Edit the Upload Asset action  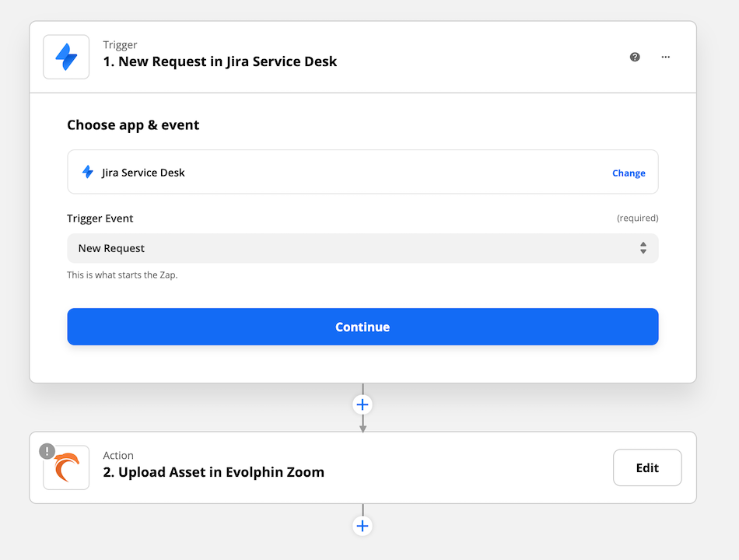(x=647, y=467)
